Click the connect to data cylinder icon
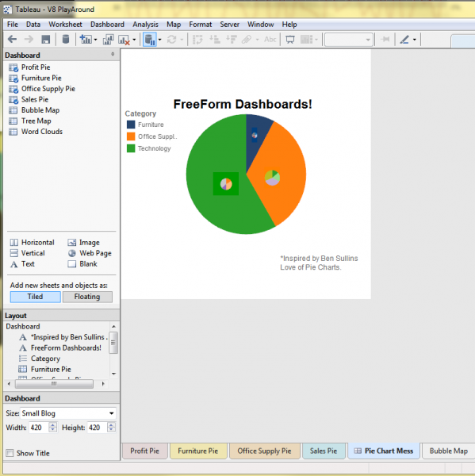 coord(66,39)
